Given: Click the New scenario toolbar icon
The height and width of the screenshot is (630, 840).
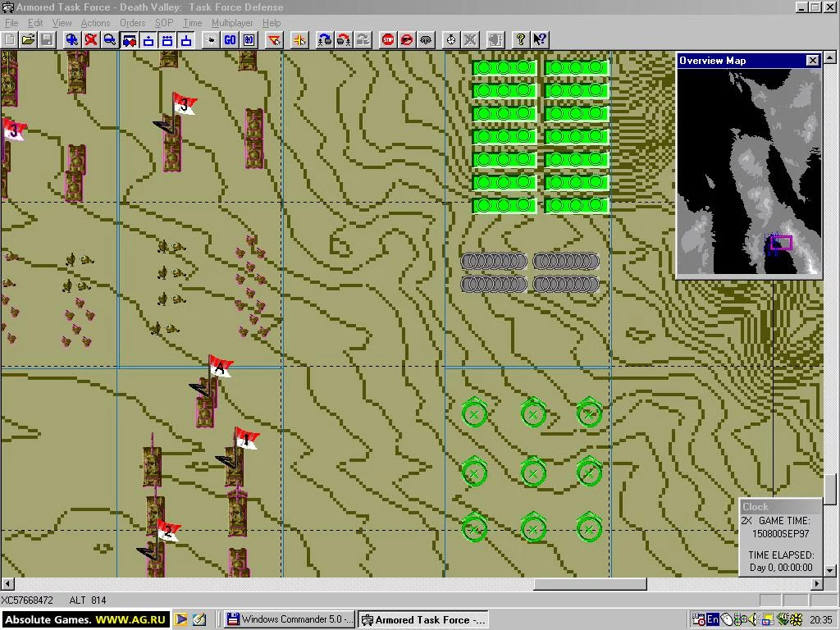Looking at the screenshot, I should [x=10, y=39].
